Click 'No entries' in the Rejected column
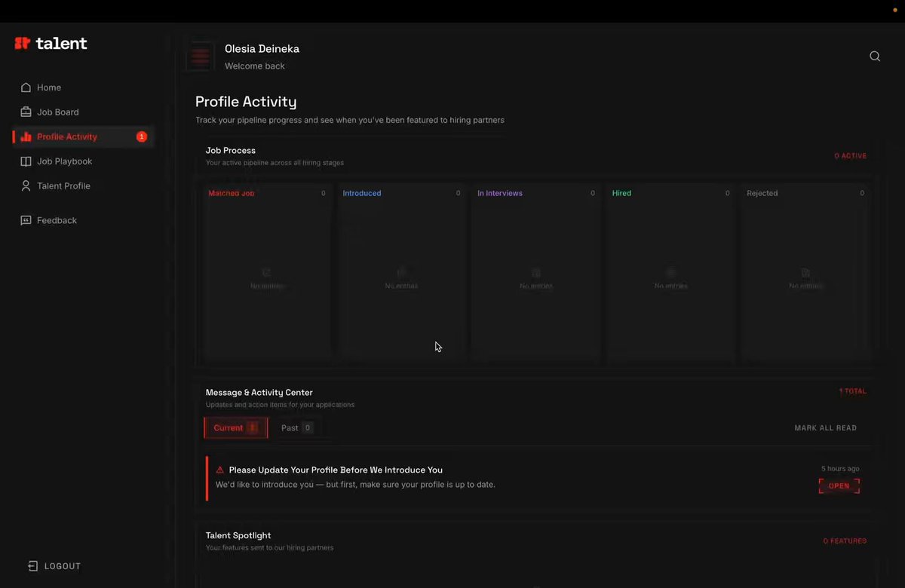This screenshot has width=905, height=588. click(x=805, y=286)
